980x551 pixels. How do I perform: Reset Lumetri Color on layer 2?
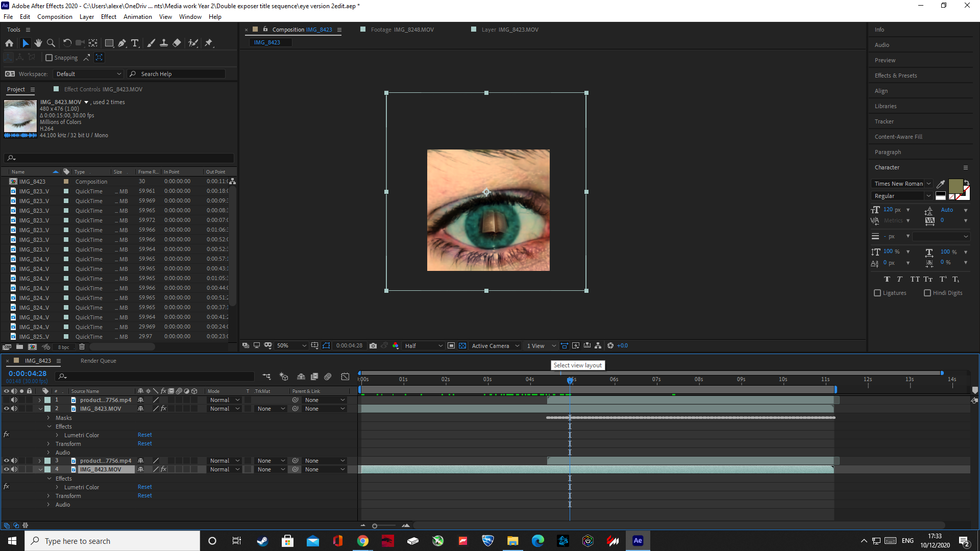pyautogui.click(x=144, y=435)
